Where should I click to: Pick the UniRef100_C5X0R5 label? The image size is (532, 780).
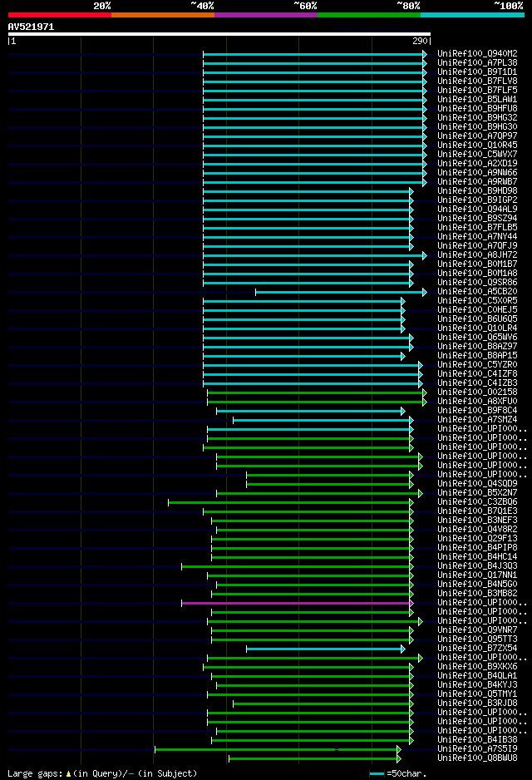477,300
